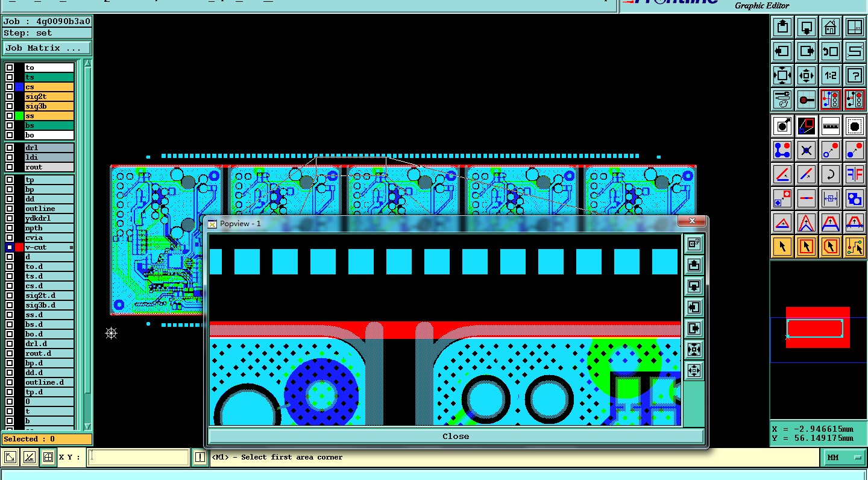Click Popview pan right icon
The image size is (868, 480).
click(x=694, y=328)
